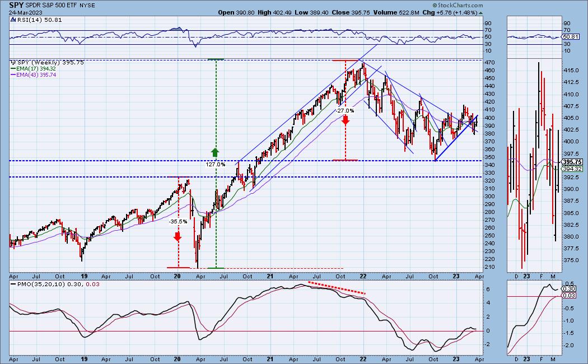Click the 330 price axis label
Viewport: 588px width, 364px height.
490,173
